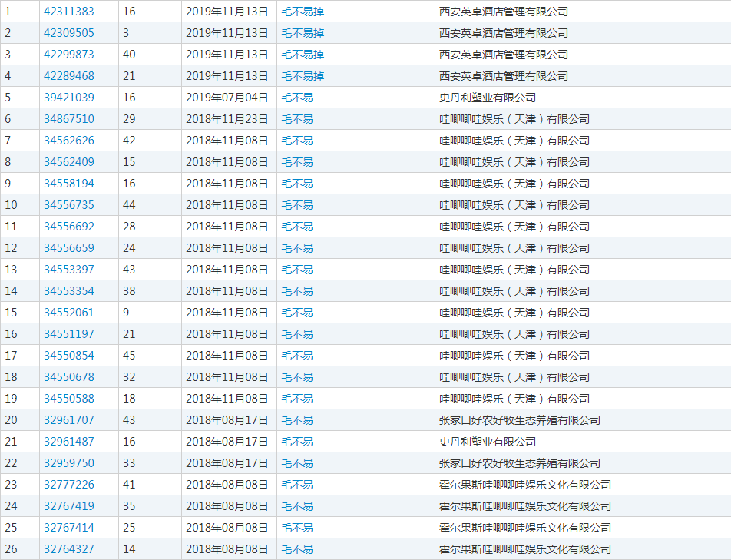Click 毛不易 trademark name in row 16
Image resolution: width=731 pixels, height=560 pixels.
(297, 334)
